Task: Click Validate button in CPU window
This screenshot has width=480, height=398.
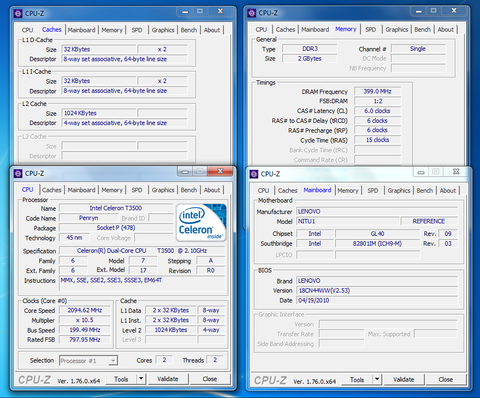Action: pos(168,379)
